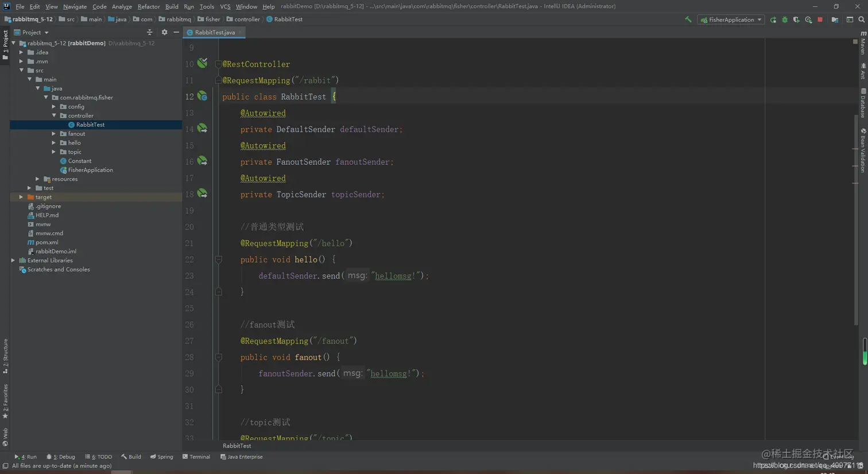Open the 6: TODO tool window button

pyautogui.click(x=98, y=457)
